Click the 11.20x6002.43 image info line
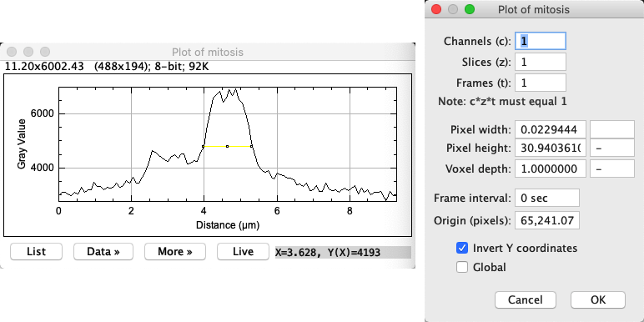The image size is (644, 322). (x=107, y=66)
